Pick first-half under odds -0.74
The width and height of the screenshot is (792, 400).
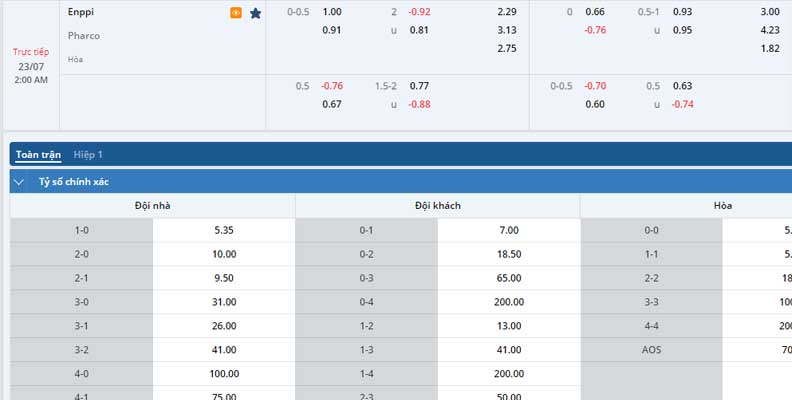(682, 105)
